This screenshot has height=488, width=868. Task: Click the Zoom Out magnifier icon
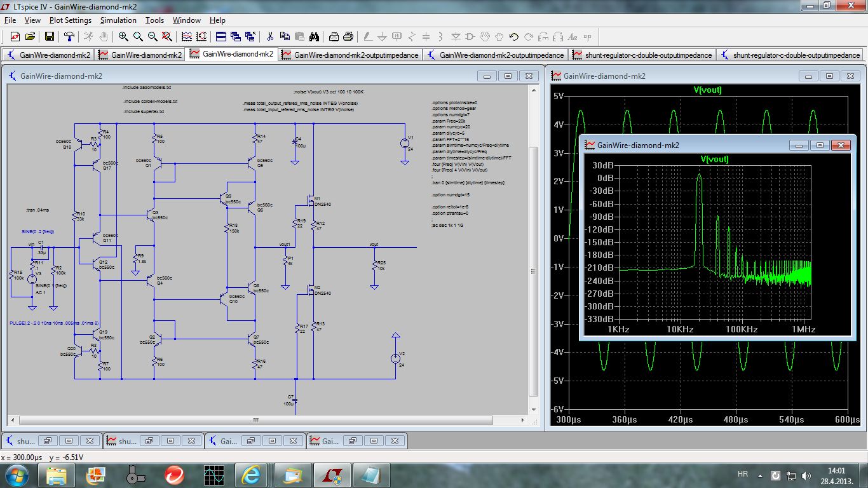coord(153,37)
